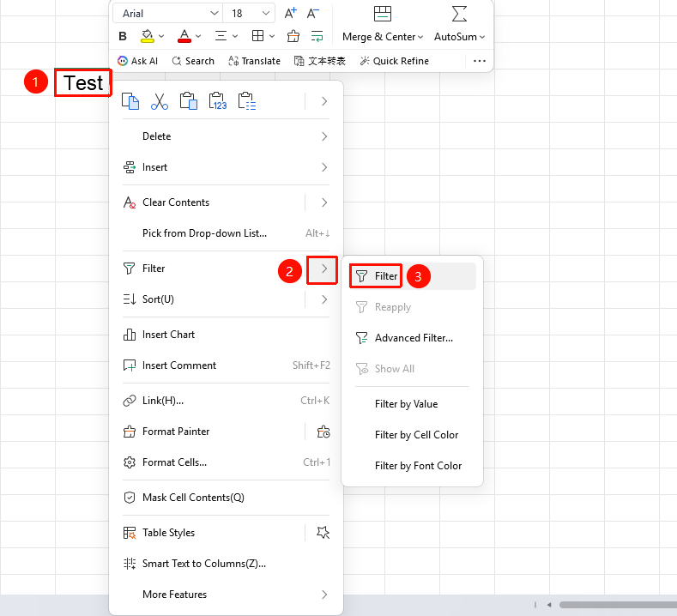Click the Wrap Text icon
This screenshot has height=616, width=677.
pyautogui.click(x=317, y=36)
